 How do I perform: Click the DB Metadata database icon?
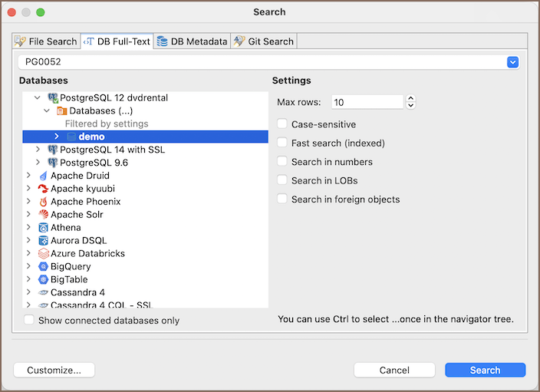162,41
